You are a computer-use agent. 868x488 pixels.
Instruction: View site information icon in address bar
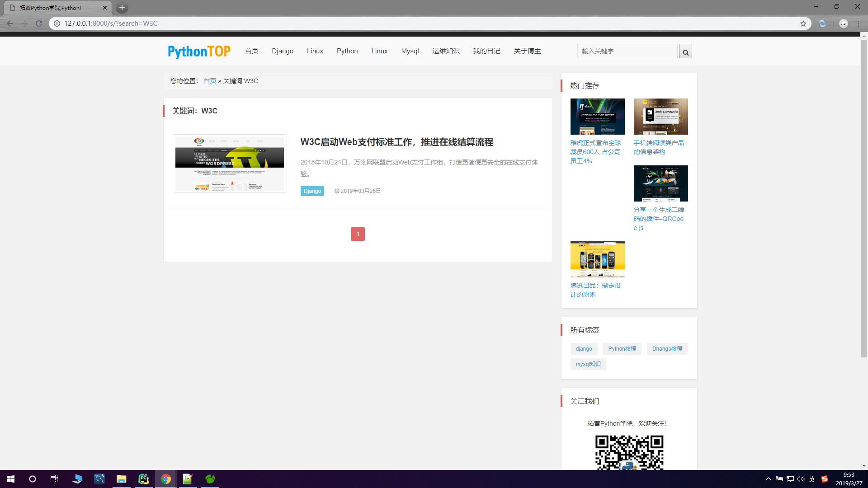[x=57, y=23]
